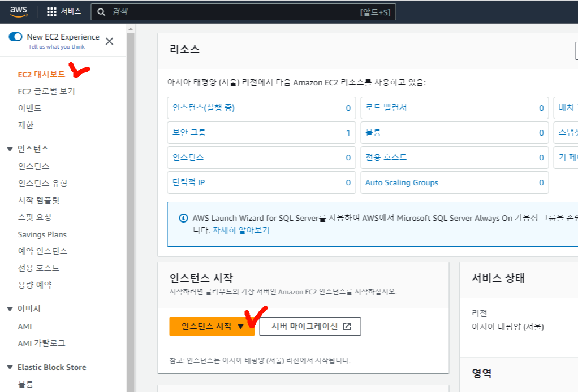
Task: Collapse the Elastic Block Store section
Action: coord(10,367)
